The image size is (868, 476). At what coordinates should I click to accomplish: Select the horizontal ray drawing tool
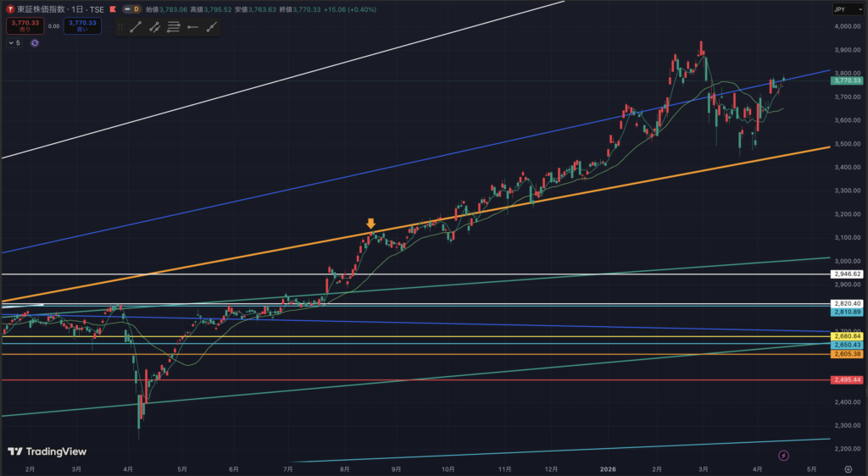coord(192,27)
